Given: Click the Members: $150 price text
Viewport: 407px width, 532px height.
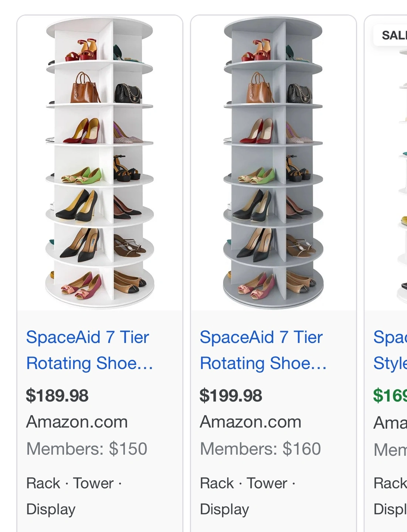Looking at the screenshot, I should click(x=87, y=449).
